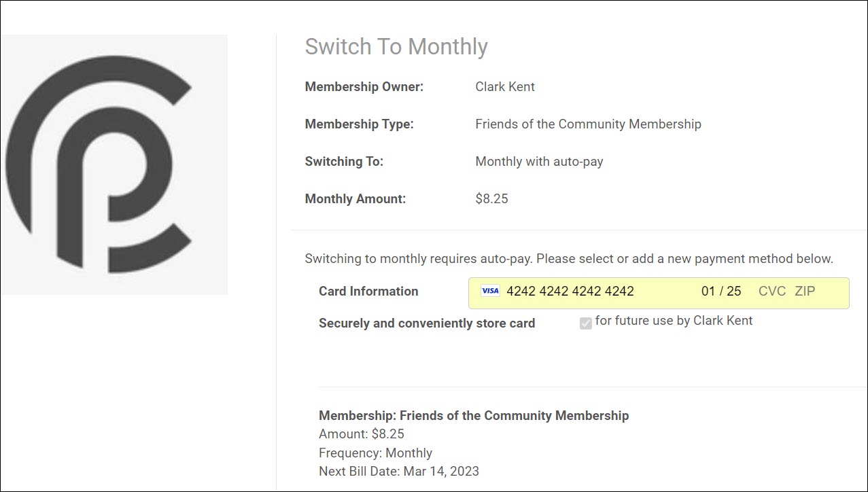Click Friends of the Community Membership value

pyautogui.click(x=588, y=124)
